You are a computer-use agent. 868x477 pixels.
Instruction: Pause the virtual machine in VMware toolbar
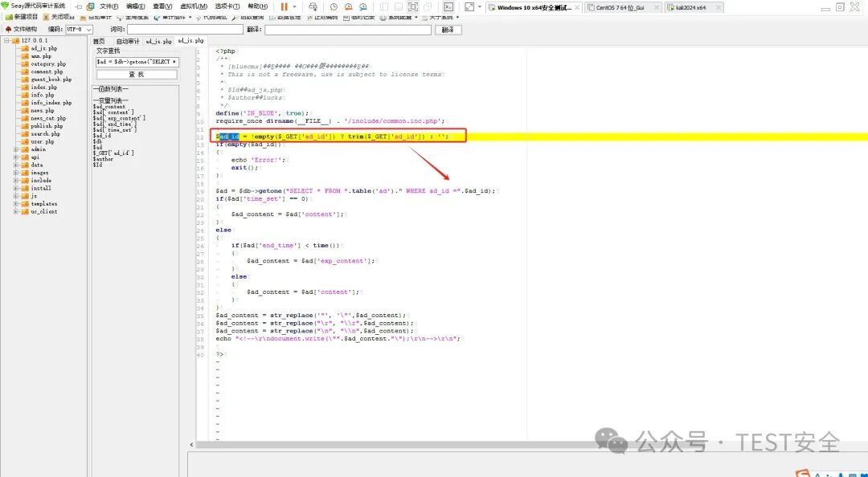pyautogui.click(x=284, y=6)
